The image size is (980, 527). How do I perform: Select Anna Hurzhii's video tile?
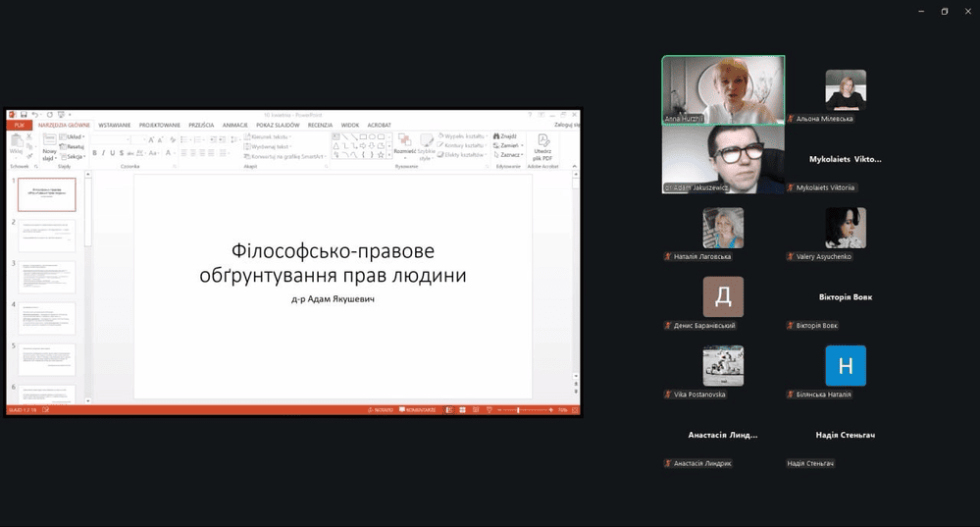pyautogui.click(x=723, y=89)
